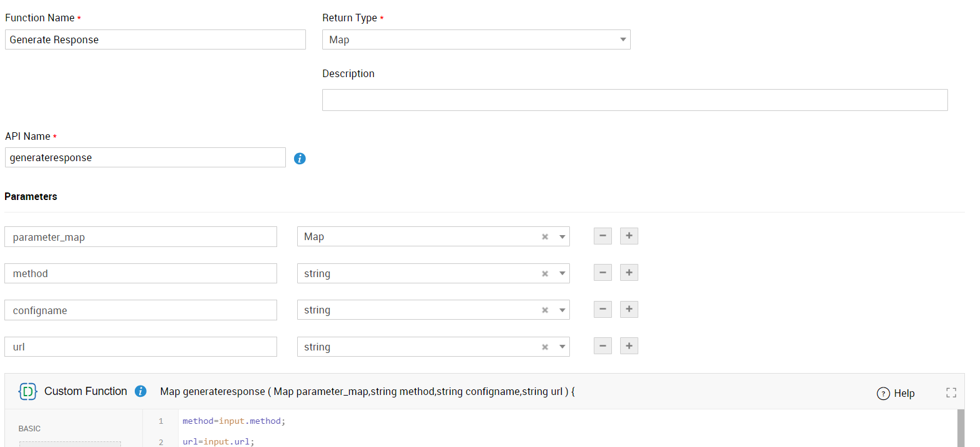Remove the parameter_map parameter row
980x447 pixels.
point(603,236)
